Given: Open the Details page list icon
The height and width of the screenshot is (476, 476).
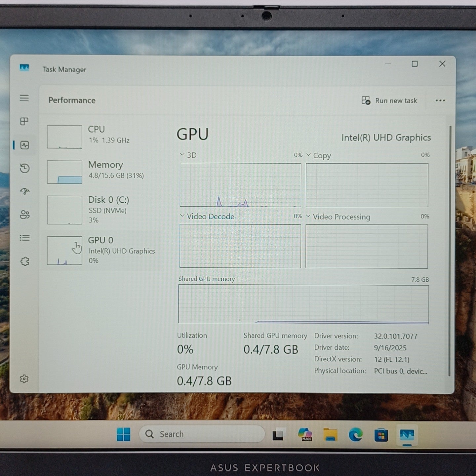Looking at the screenshot, I should pyautogui.click(x=24, y=238).
